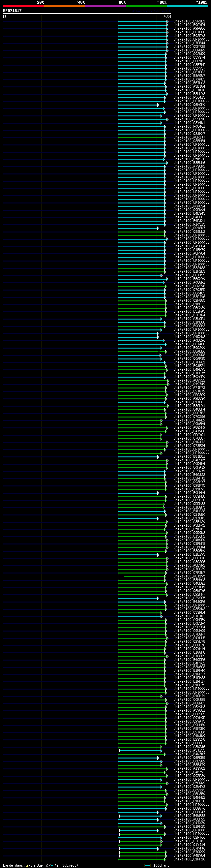The image size is (211, 868).
Task: Select the UniRef100_B5K938 hit
Action: tap(189, 159)
